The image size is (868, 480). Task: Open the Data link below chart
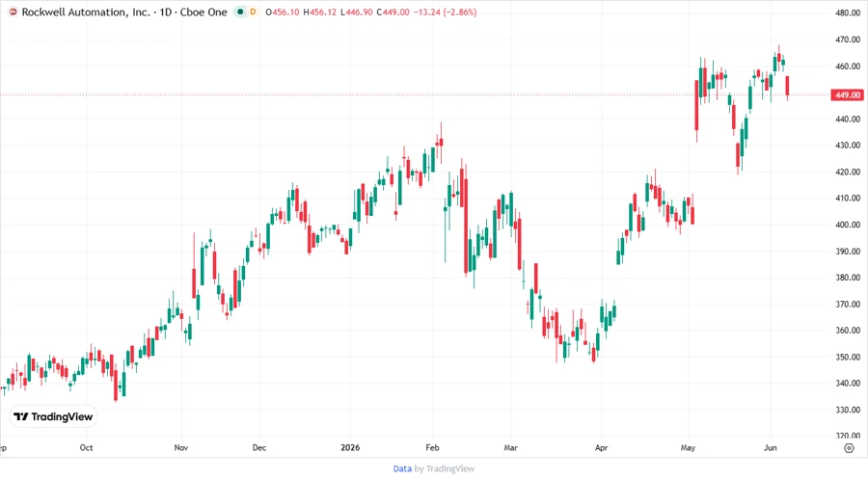(x=402, y=469)
